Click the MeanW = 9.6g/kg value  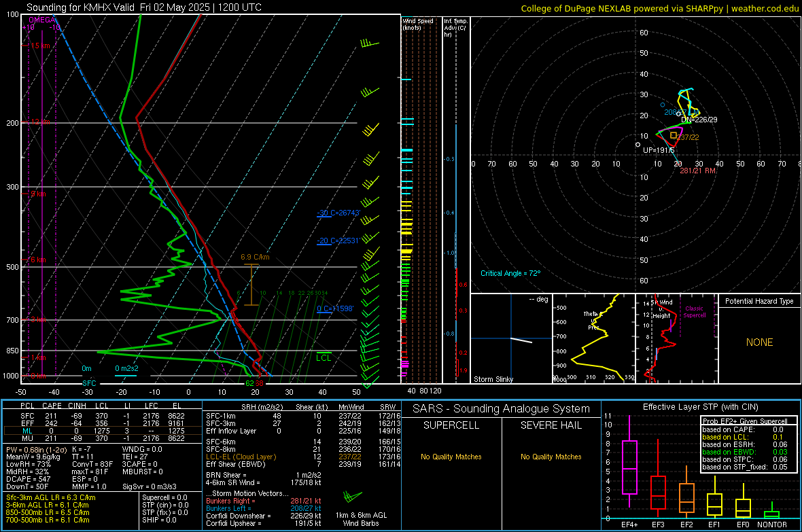pos(33,457)
